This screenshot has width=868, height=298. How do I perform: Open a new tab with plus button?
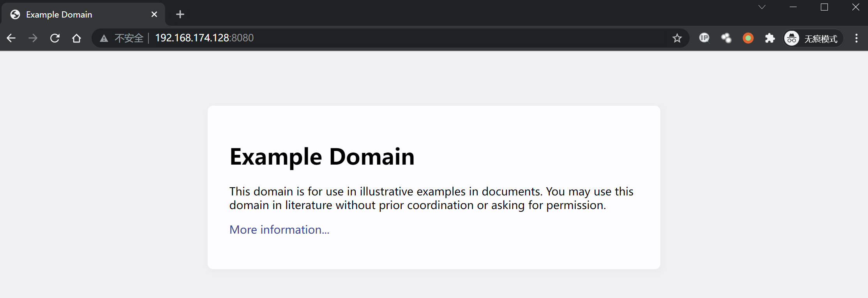[180, 14]
